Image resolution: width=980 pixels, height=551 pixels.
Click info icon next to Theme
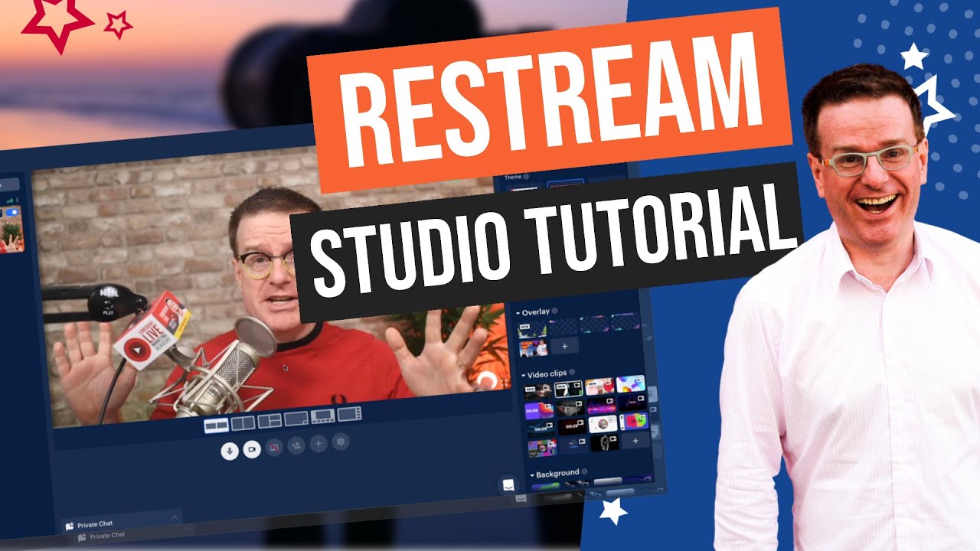click(x=527, y=176)
